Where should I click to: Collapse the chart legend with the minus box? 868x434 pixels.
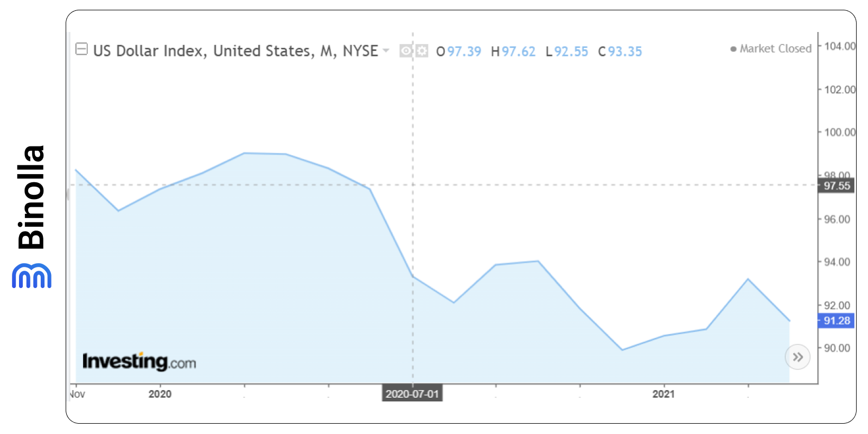coord(81,49)
